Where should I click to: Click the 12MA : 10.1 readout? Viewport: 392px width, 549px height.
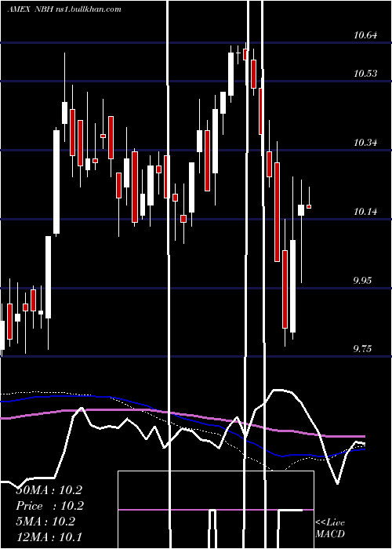(x=49, y=536)
